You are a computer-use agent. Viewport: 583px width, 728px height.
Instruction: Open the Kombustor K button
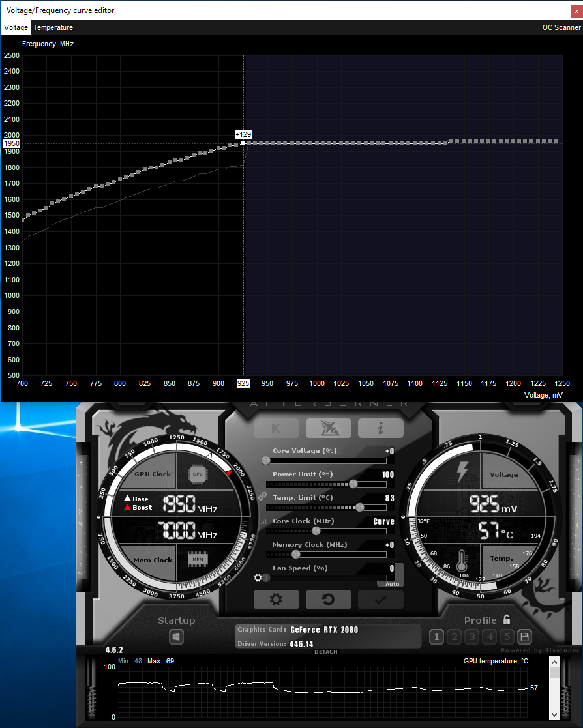277,428
